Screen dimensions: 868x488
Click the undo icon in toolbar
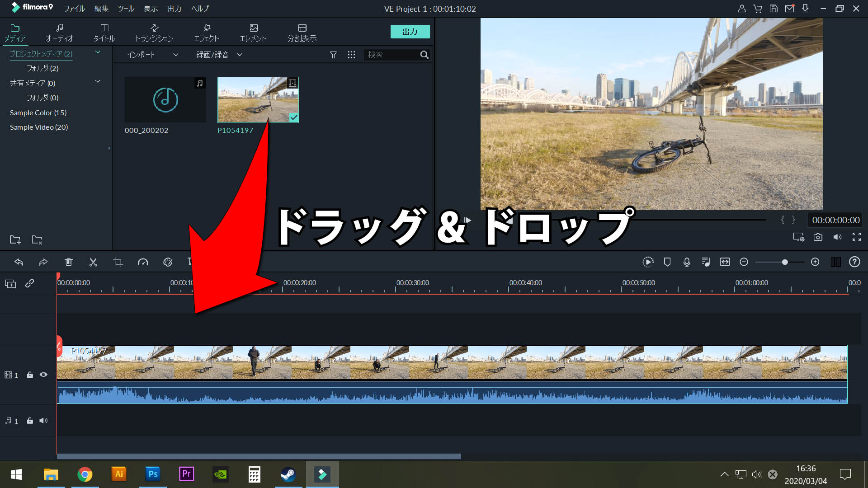(x=19, y=262)
